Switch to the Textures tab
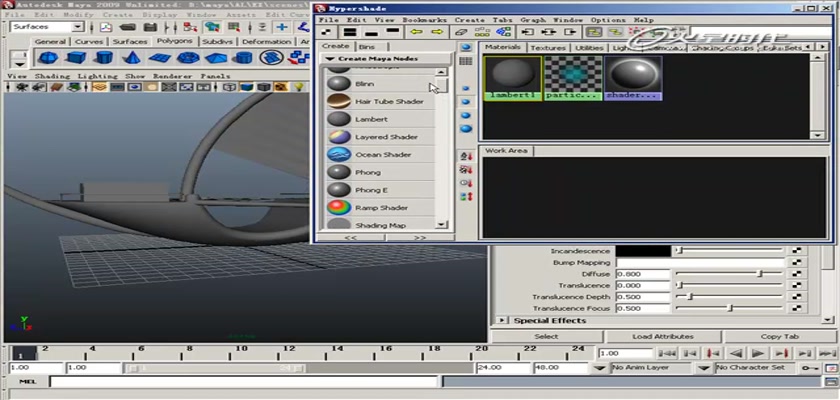This screenshot has width=840, height=400. tap(548, 48)
